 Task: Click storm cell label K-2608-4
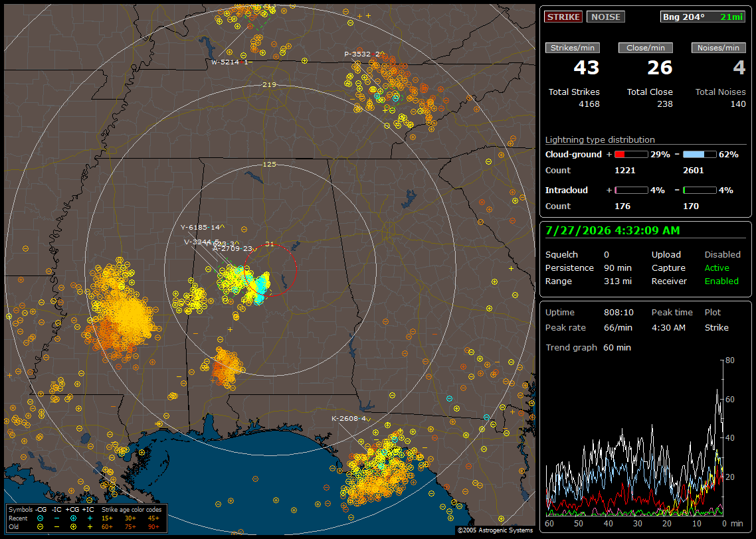(349, 418)
